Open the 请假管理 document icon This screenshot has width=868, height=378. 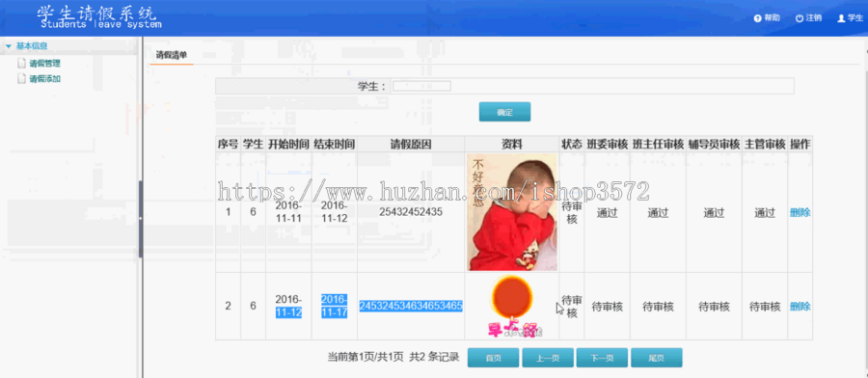tap(21, 64)
